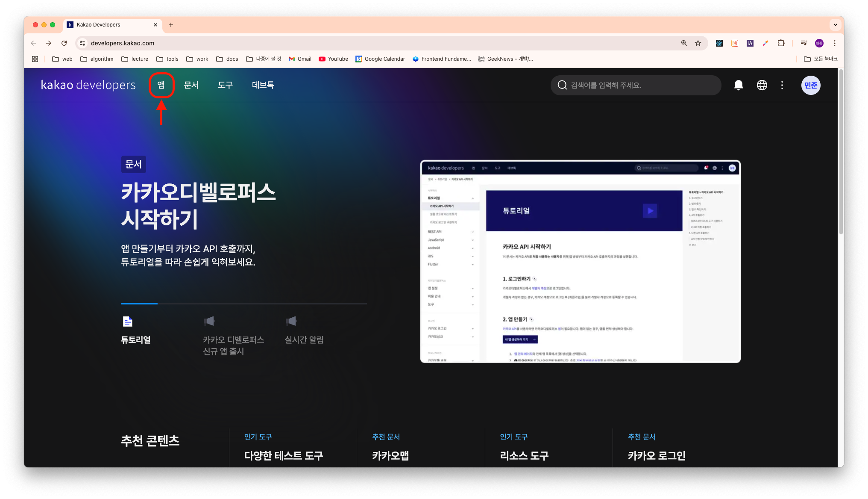Click the notification bell icon
The height and width of the screenshot is (499, 868).
pyautogui.click(x=738, y=85)
